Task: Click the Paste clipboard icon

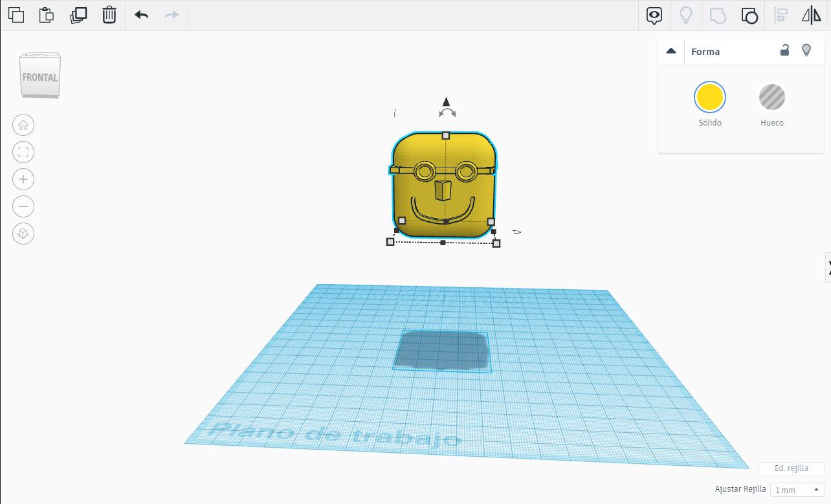Action: point(47,15)
